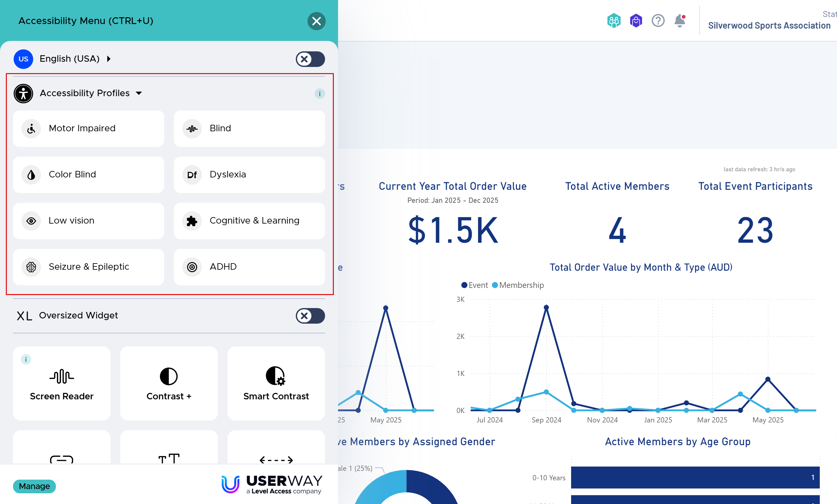This screenshot has width=837, height=504.
Task: Select the ADHD profile
Action: click(x=249, y=267)
